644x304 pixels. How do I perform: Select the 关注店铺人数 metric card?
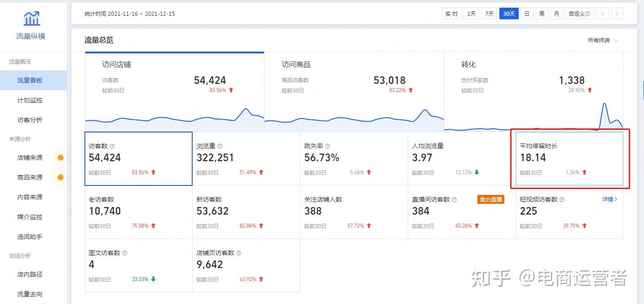click(x=354, y=212)
